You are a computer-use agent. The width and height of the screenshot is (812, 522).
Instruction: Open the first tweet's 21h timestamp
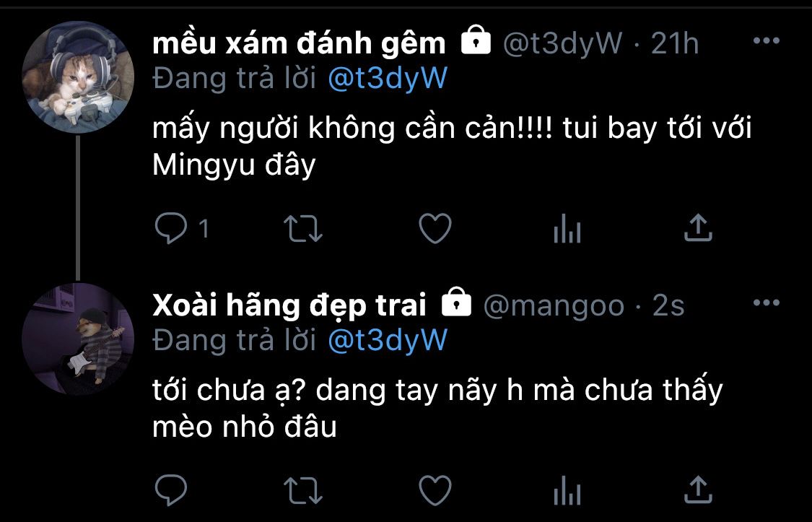pyautogui.click(x=675, y=43)
